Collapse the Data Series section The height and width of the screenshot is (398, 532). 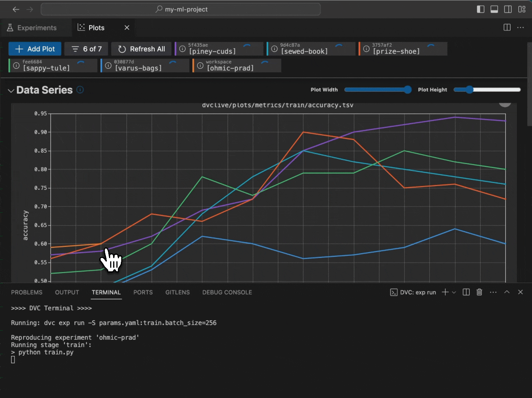pos(11,90)
